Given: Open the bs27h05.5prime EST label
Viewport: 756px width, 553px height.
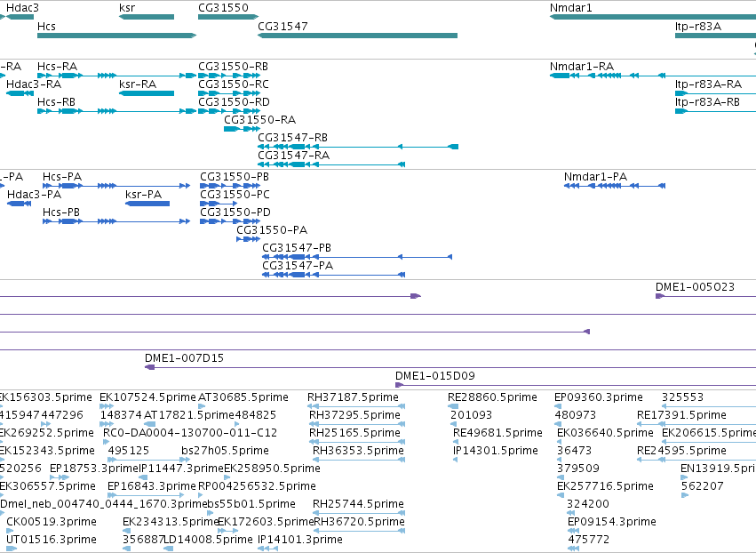Looking at the screenshot, I should tap(225, 451).
